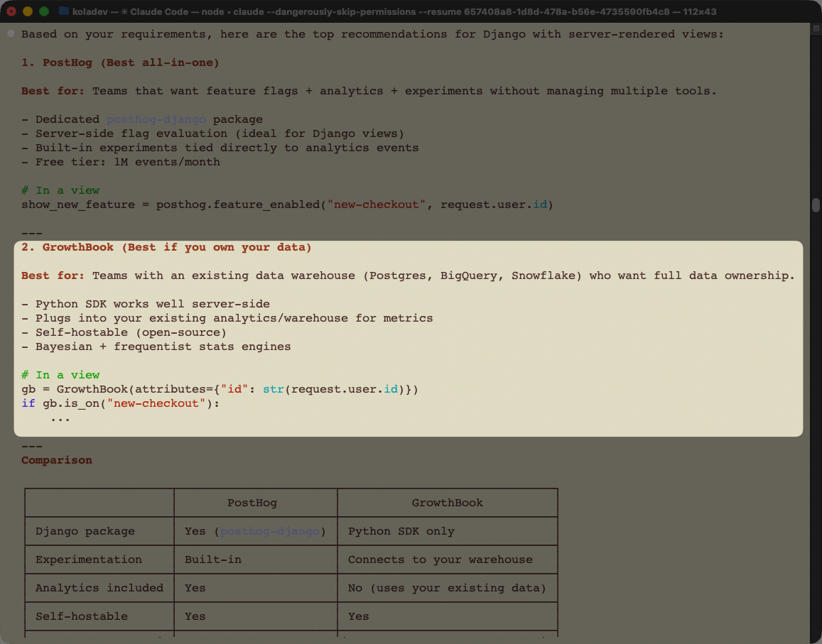The image size is (822, 644).
Task: Select the '2. GrowthBook' section heading
Action: [166, 247]
